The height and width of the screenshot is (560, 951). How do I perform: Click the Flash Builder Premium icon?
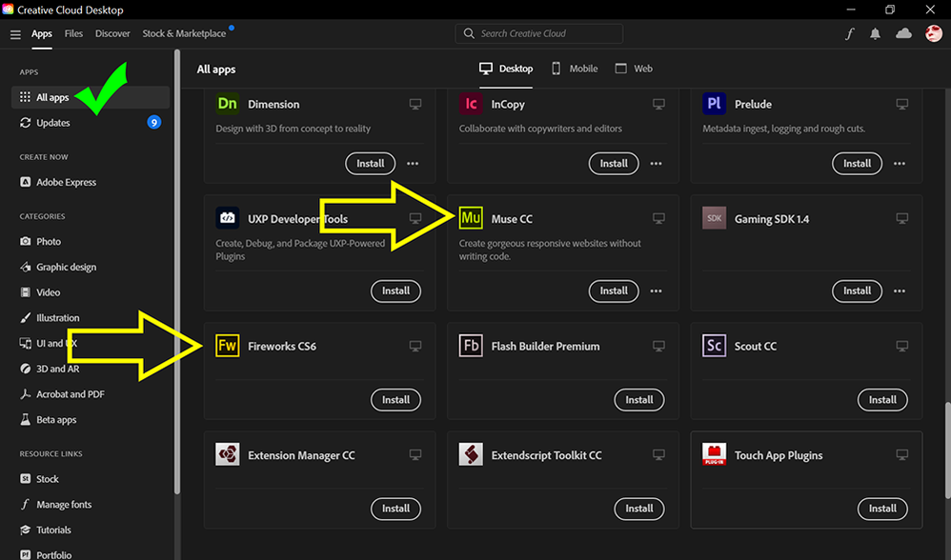471,346
